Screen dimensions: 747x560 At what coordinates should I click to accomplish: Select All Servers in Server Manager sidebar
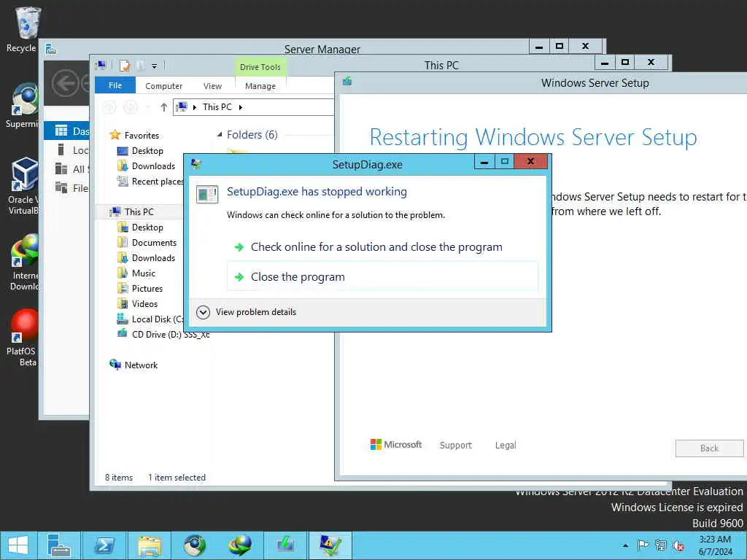coord(66,169)
